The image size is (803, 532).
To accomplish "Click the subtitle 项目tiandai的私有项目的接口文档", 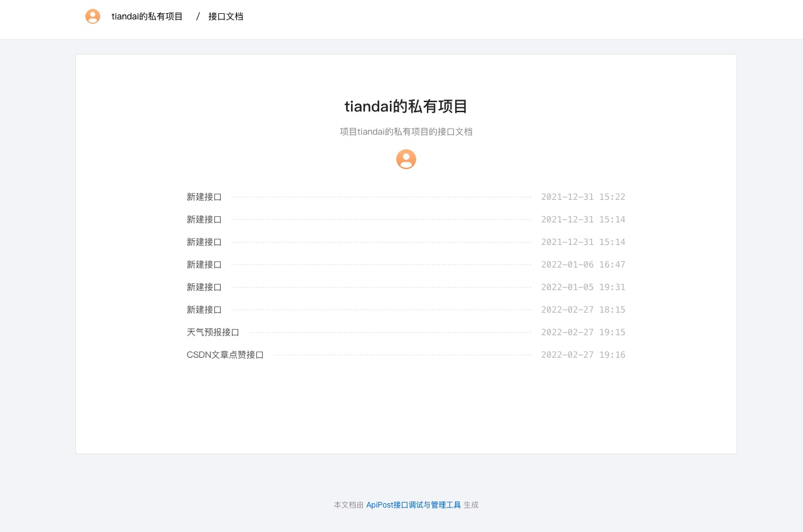I will click(x=406, y=132).
